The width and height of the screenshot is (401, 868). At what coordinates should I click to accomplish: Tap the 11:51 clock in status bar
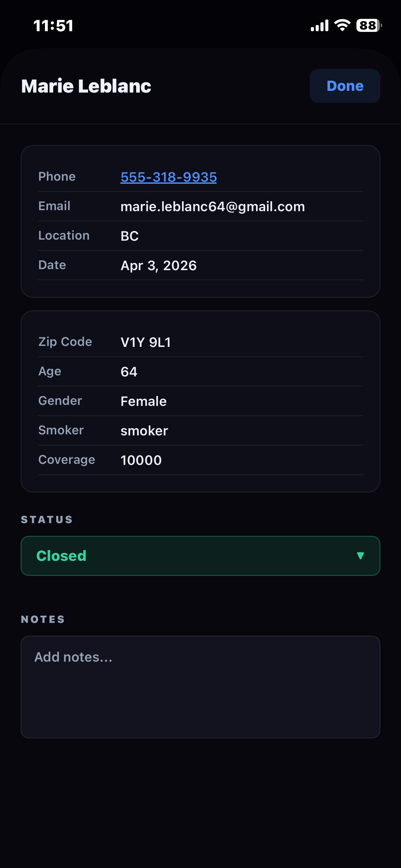(53, 26)
